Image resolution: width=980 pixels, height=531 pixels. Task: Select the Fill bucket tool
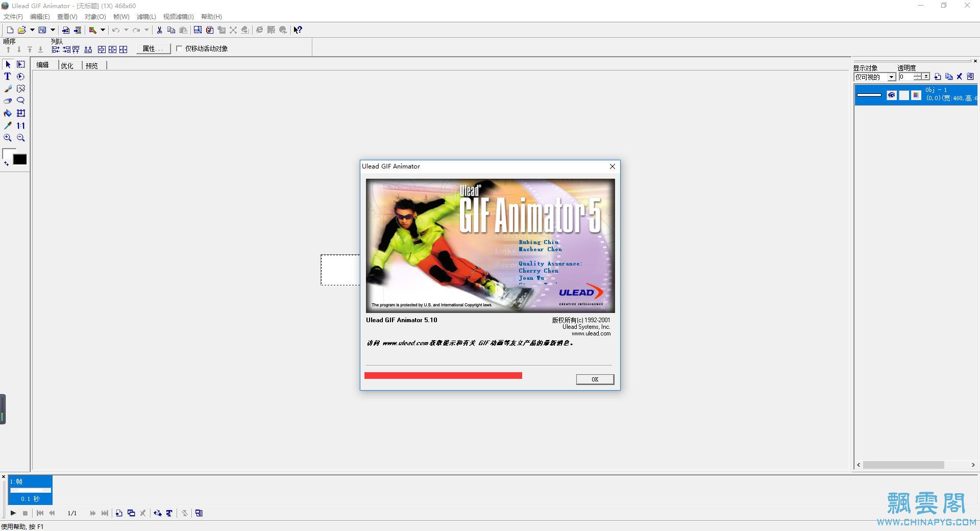(8, 113)
